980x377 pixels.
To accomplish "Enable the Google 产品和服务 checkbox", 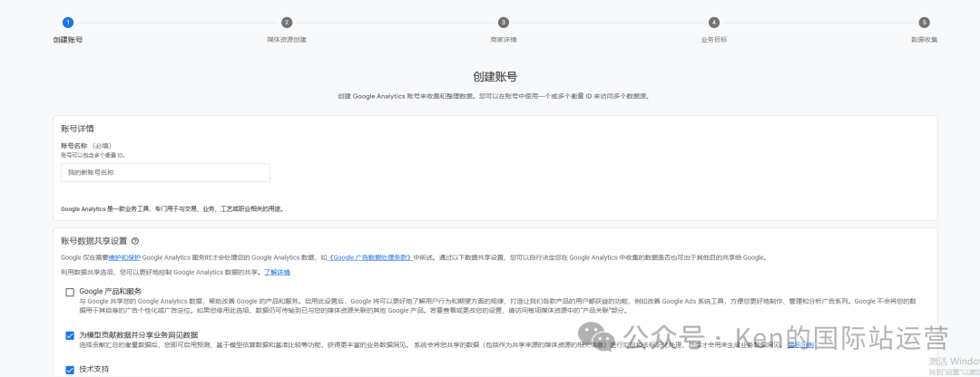I will [70, 292].
